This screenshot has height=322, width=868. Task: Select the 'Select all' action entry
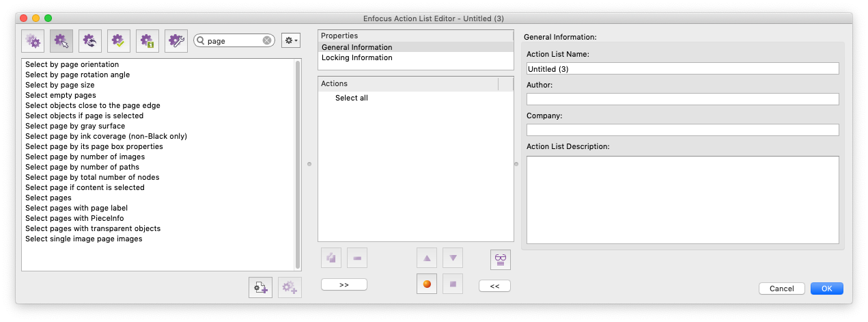tap(352, 98)
